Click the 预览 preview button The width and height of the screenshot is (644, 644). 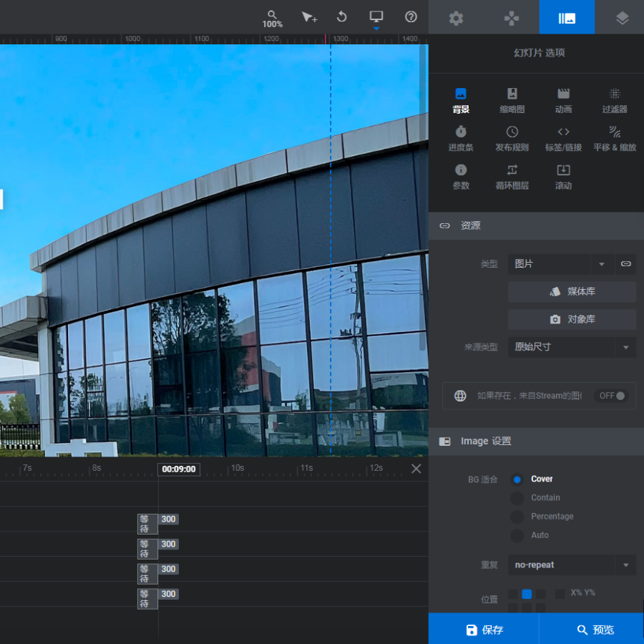tap(592, 629)
